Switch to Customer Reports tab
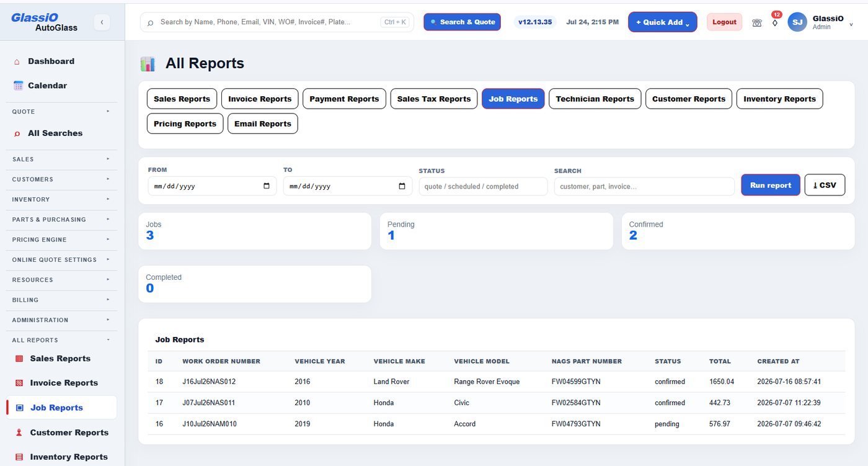The width and height of the screenshot is (868, 466). pyautogui.click(x=689, y=99)
